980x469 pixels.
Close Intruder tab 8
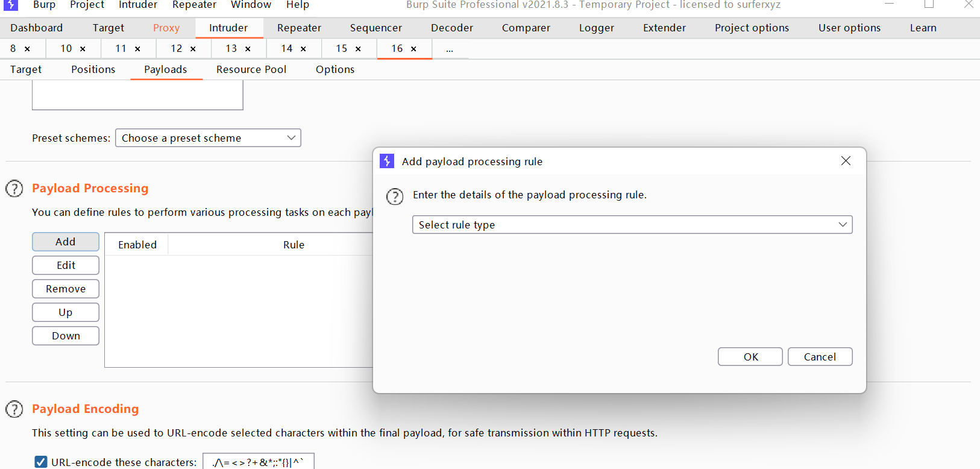[x=27, y=49]
